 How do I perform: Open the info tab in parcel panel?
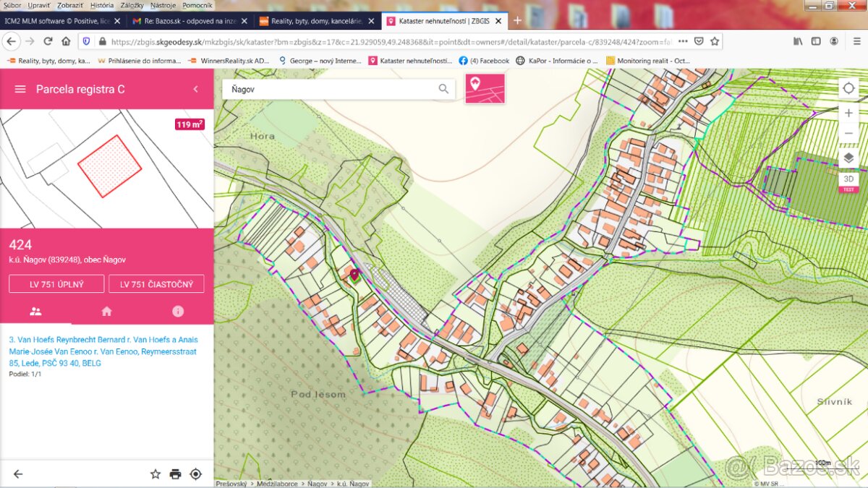pos(178,312)
